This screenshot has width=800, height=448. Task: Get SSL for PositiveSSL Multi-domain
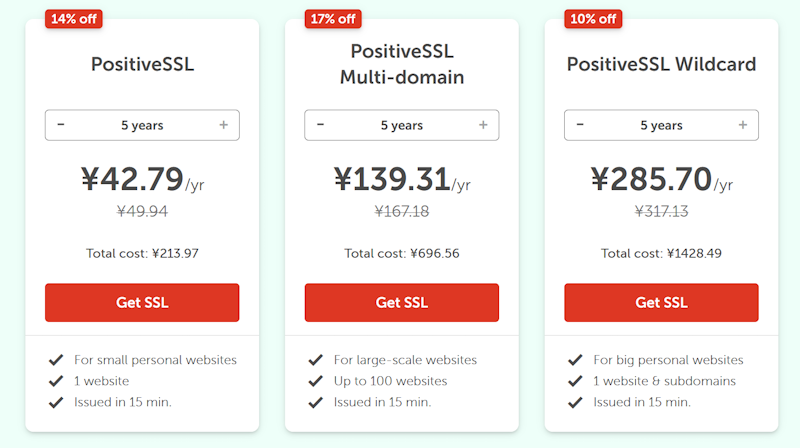click(x=401, y=302)
